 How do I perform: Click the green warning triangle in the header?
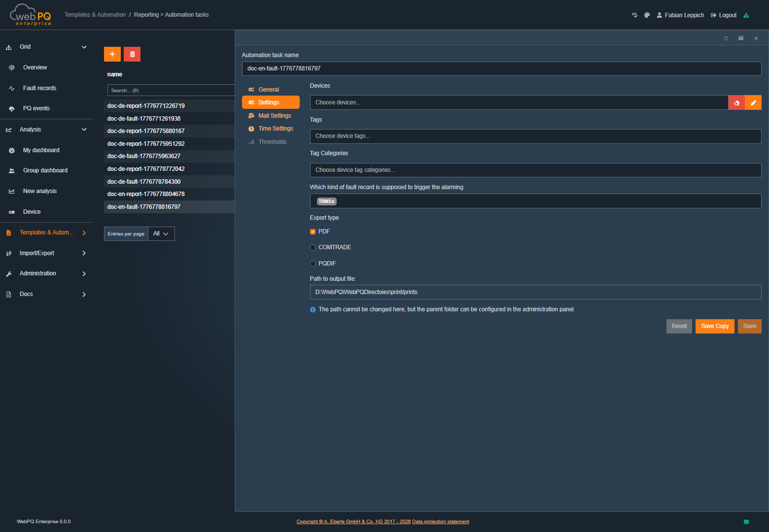pyautogui.click(x=746, y=15)
